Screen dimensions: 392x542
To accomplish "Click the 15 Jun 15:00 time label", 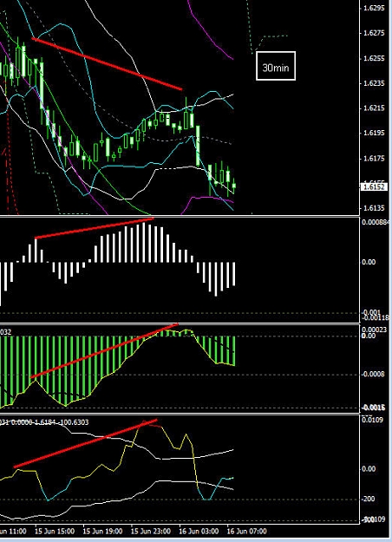I will [x=55, y=531].
